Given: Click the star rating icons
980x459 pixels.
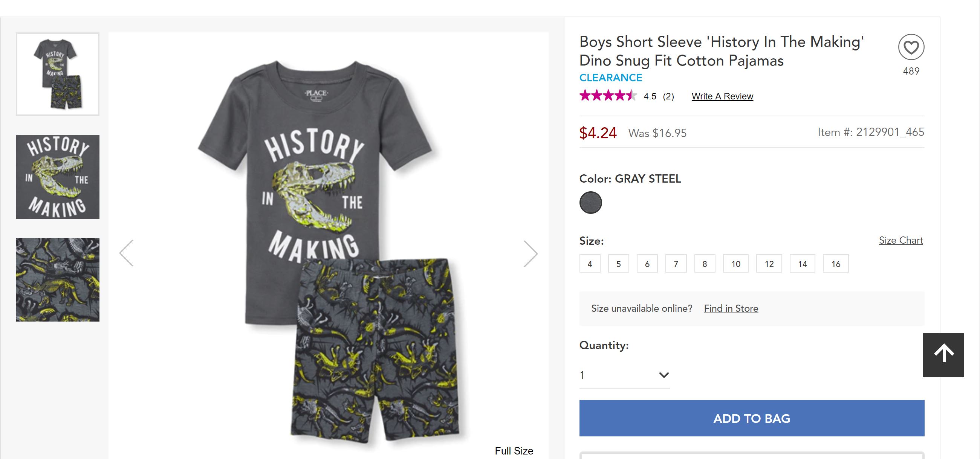Looking at the screenshot, I should [607, 95].
